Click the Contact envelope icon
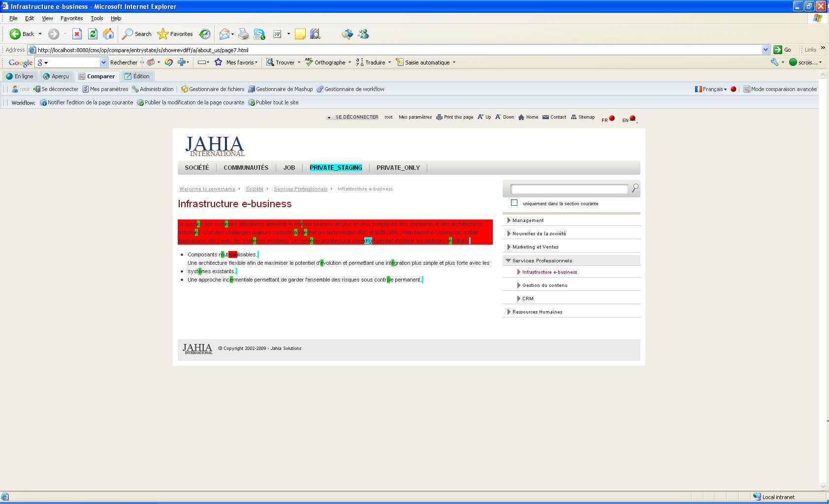The width and height of the screenshot is (829, 504). 545,117
